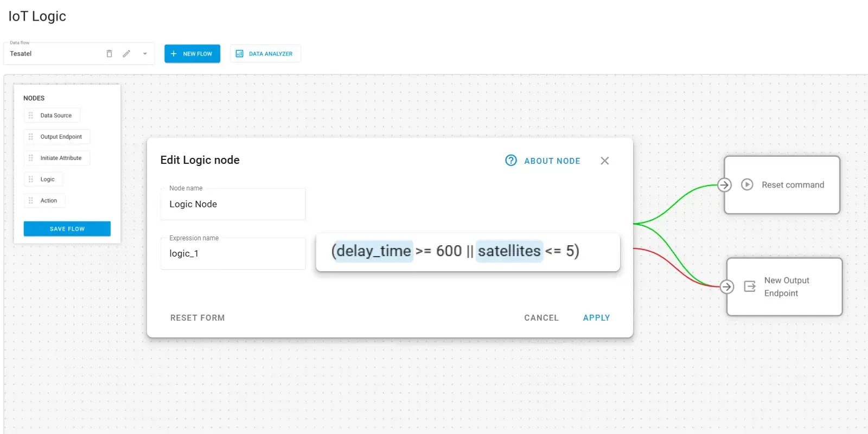Click the input port arrow on New Output Endpoint

(726, 286)
